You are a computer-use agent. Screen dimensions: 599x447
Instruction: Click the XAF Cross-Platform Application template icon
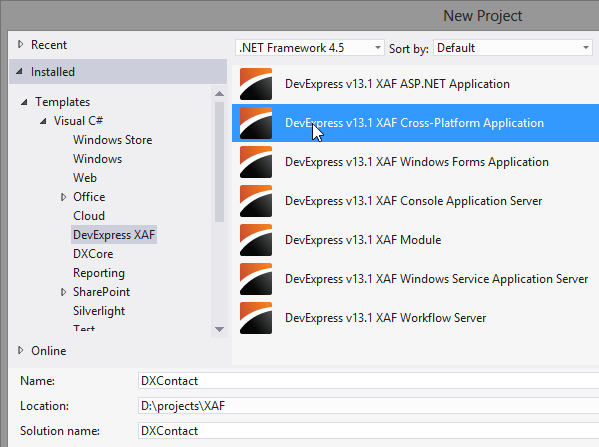point(256,123)
